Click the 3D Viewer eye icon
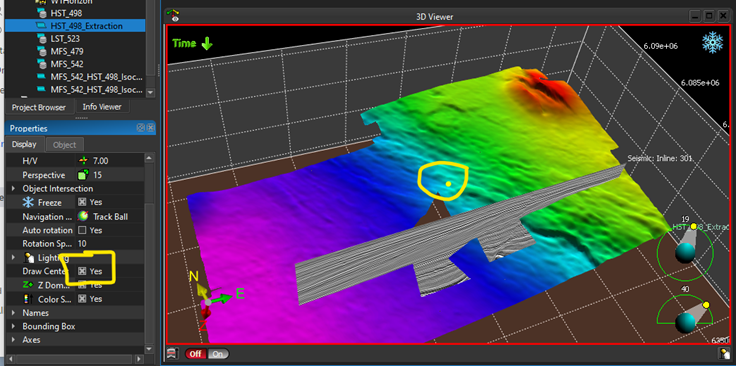The image size is (736, 366). click(x=175, y=15)
